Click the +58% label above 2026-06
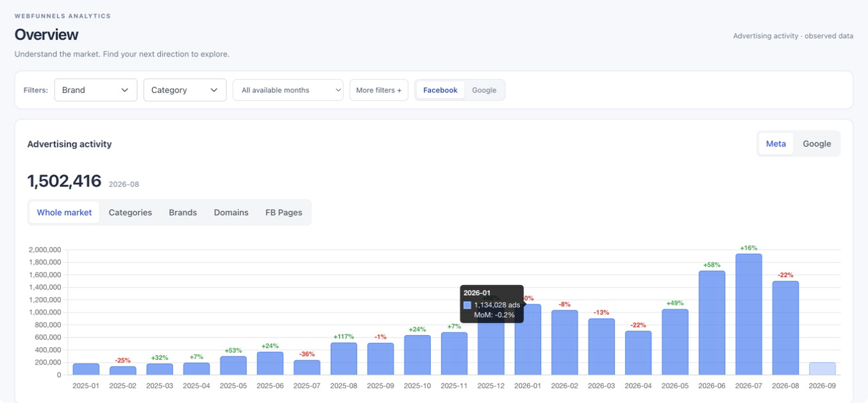Screen dimensions: 868x403 click(x=712, y=265)
